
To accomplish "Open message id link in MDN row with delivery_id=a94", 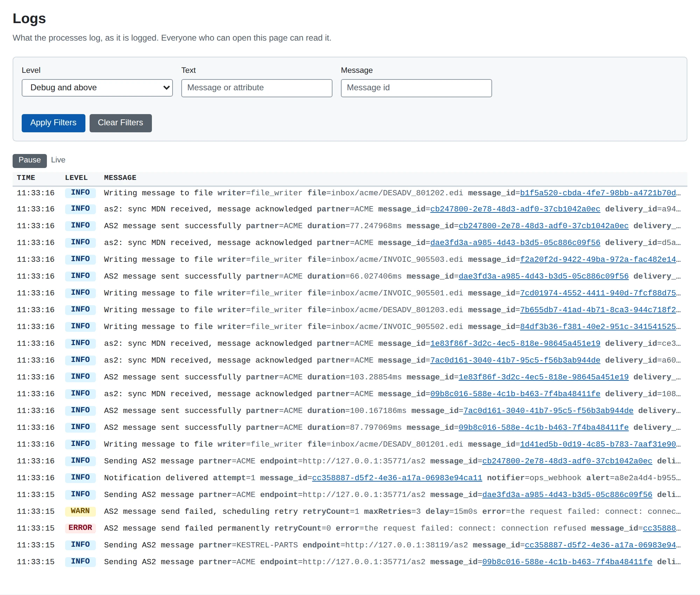I will click(x=515, y=209).
